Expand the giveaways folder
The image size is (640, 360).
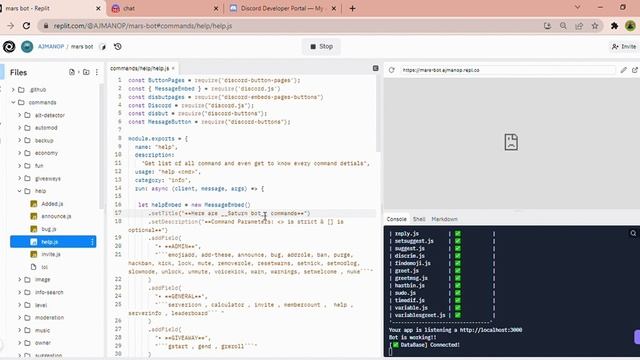[x=19, y=178]
